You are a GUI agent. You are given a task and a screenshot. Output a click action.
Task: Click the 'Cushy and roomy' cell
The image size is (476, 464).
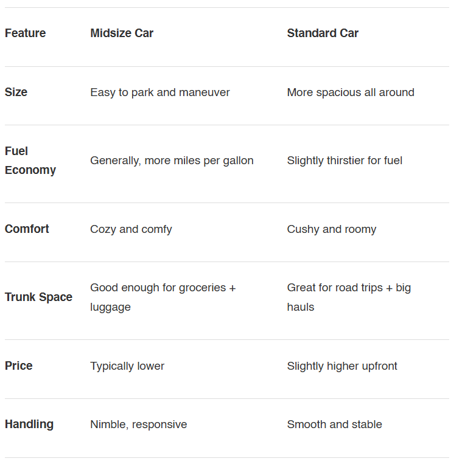[332, 229]
